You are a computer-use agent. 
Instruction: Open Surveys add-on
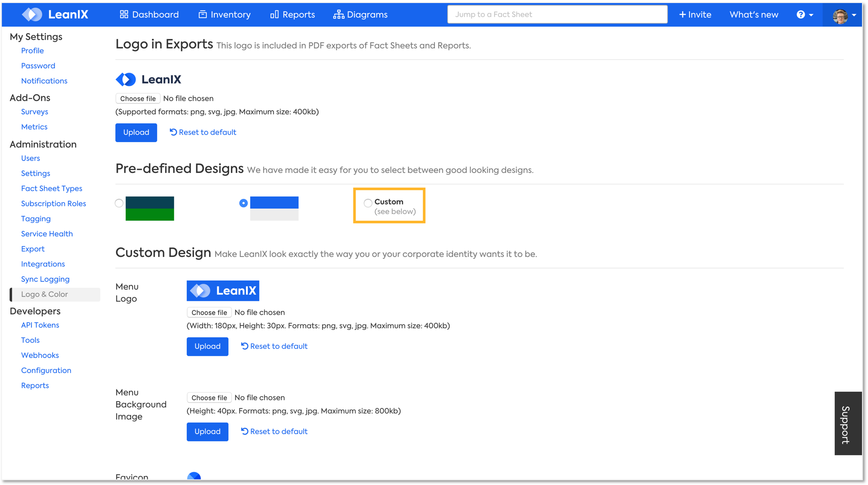[x=34, y=112]
